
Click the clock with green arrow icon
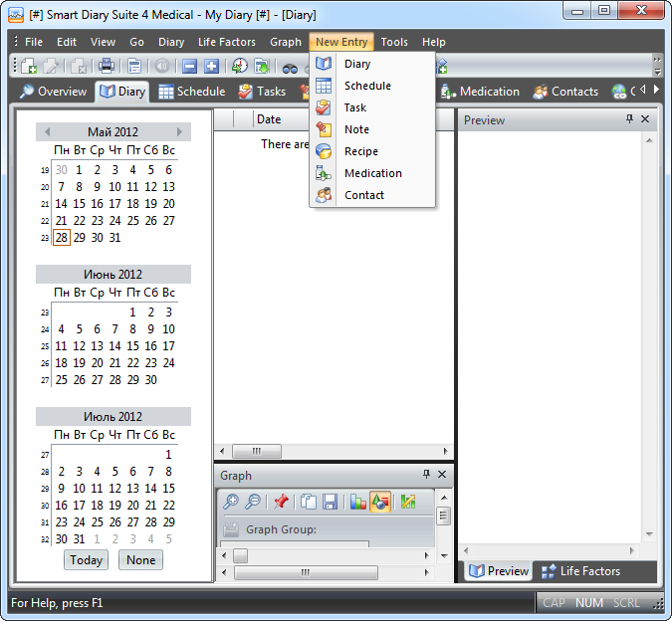(240, 66)
